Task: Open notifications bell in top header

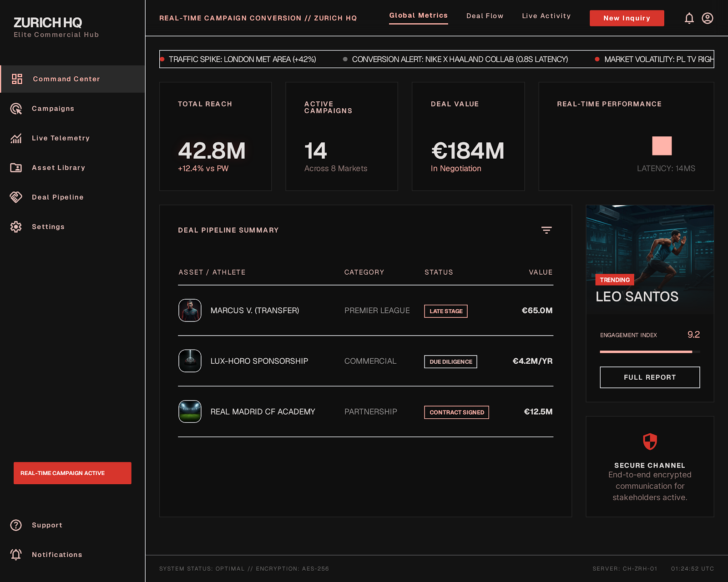Action: tap(689, 18)
